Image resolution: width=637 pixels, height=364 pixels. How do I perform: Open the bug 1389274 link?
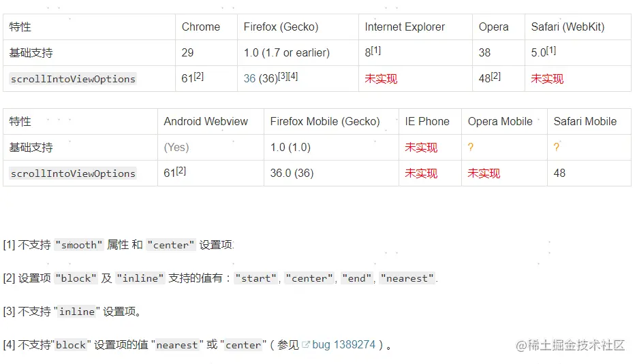coord(343,345)
